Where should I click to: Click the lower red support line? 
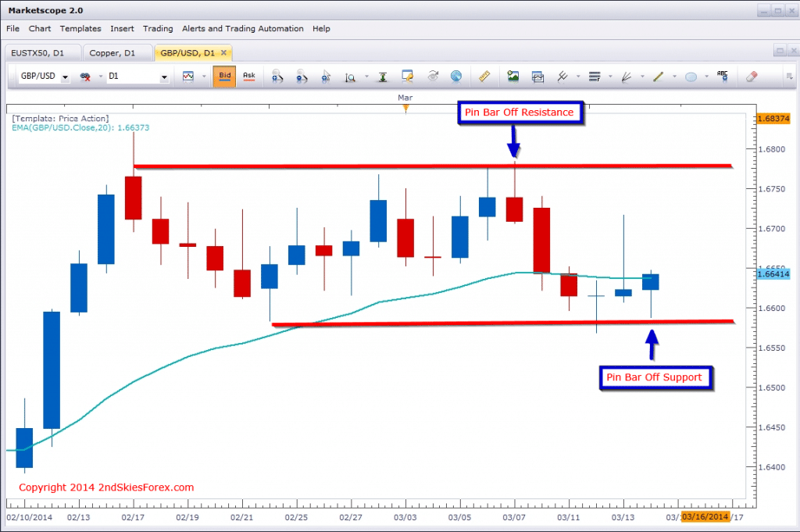(x=502, y=323)
